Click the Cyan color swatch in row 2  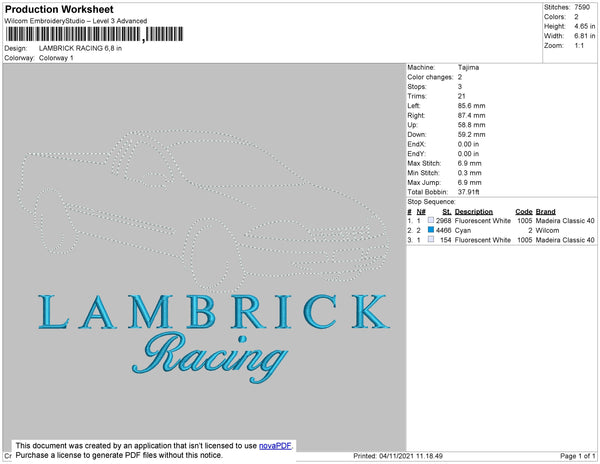click(x=431, y=230)
